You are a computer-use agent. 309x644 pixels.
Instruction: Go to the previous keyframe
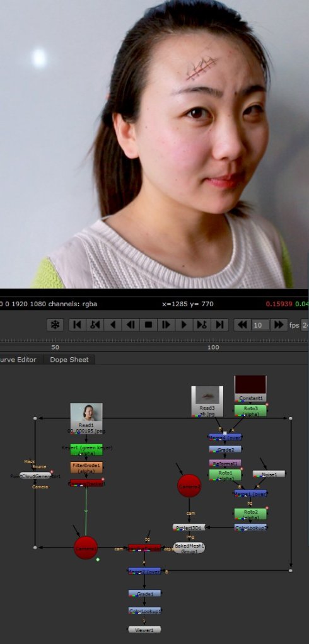pos(95,325)
